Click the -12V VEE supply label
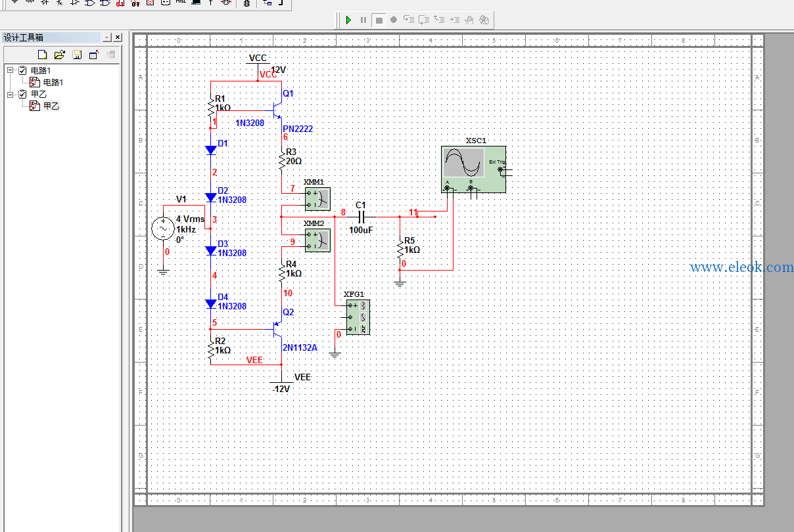This screenshot has width=794, height=532. pyautogui.click(x=281, y=389)
